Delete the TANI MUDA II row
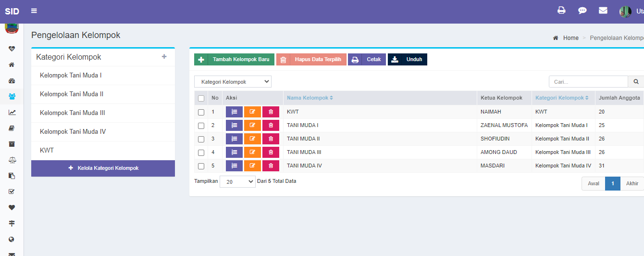This screenshot has width=644, height=256. (271, 139)
